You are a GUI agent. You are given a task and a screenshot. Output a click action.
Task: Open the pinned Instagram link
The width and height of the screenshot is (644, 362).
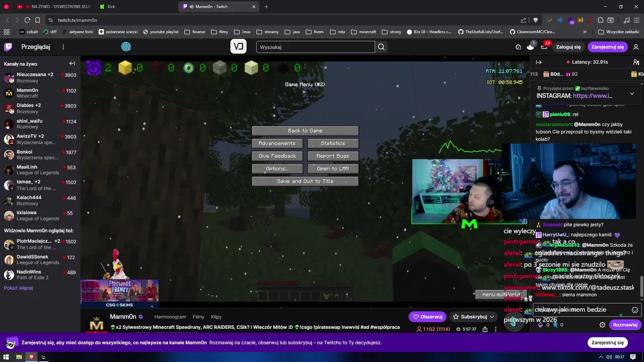pos(592,96)
